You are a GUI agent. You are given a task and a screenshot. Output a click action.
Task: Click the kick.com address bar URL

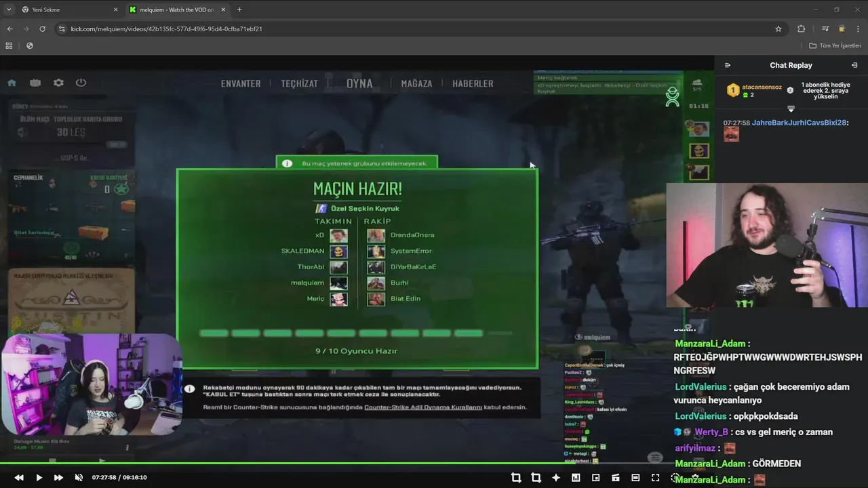pyautogui.click(x=166, y=29)
